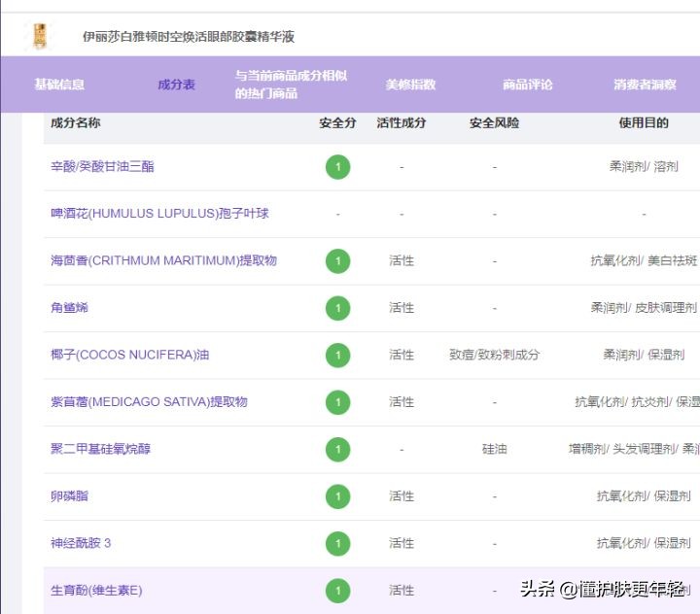The height and width of the screenshot is (614, 700).
Task: Click 活性 label in 海茴香 row
Action: 402,260
